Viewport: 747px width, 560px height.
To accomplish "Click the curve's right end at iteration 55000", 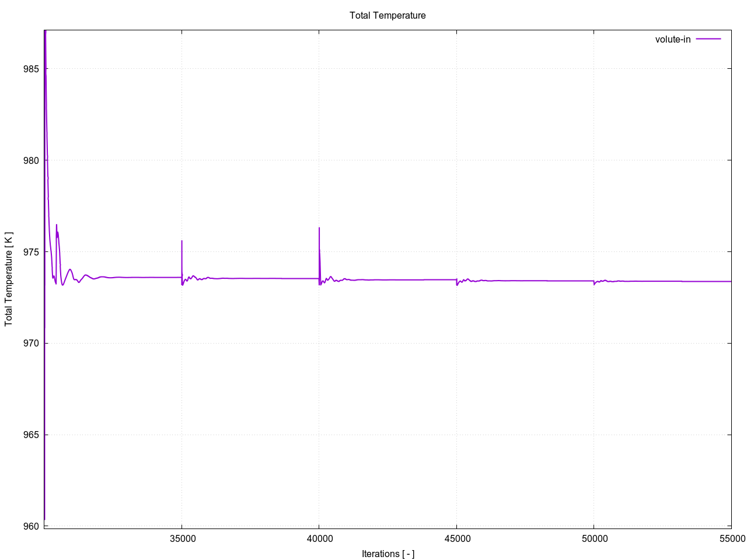I will [731, 281].
